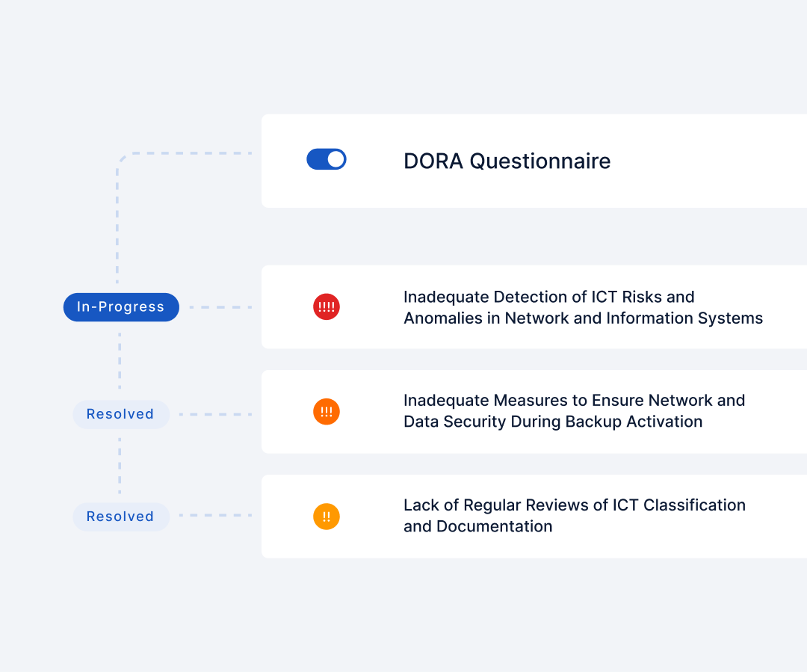Click the yellow medium severity icon
This screenshot has height=672, width=807.
click(x=327, y=517)
